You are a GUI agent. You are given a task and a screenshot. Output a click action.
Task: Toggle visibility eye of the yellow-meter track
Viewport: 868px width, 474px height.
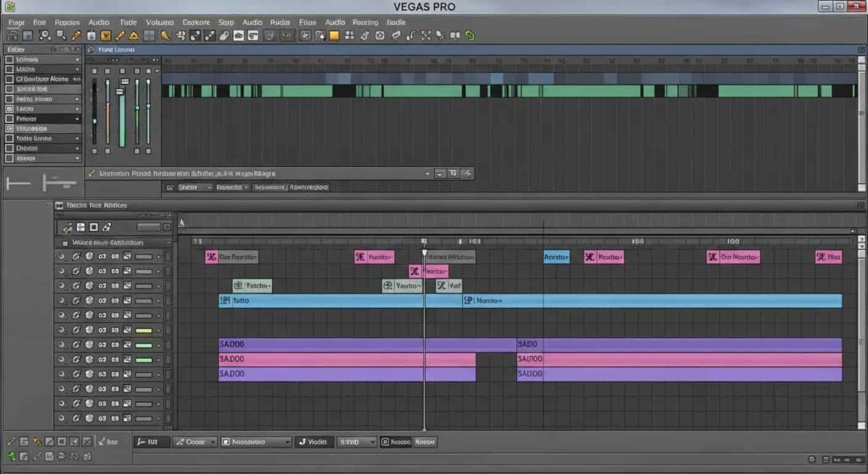coord(61,330)
